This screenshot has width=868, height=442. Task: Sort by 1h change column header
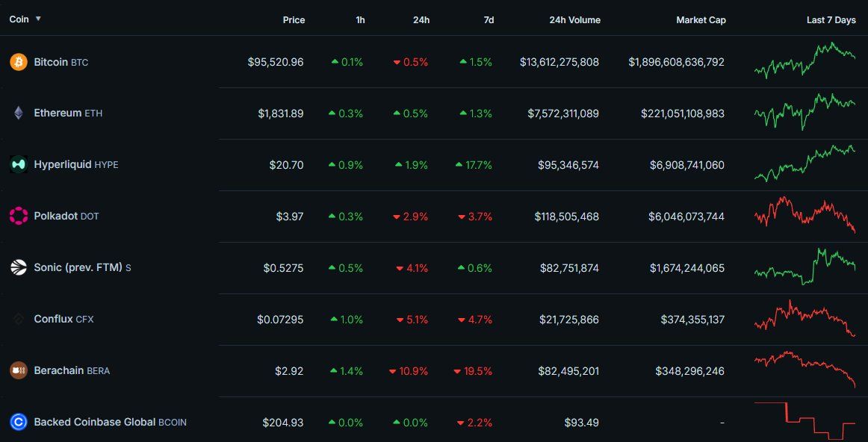360,20
